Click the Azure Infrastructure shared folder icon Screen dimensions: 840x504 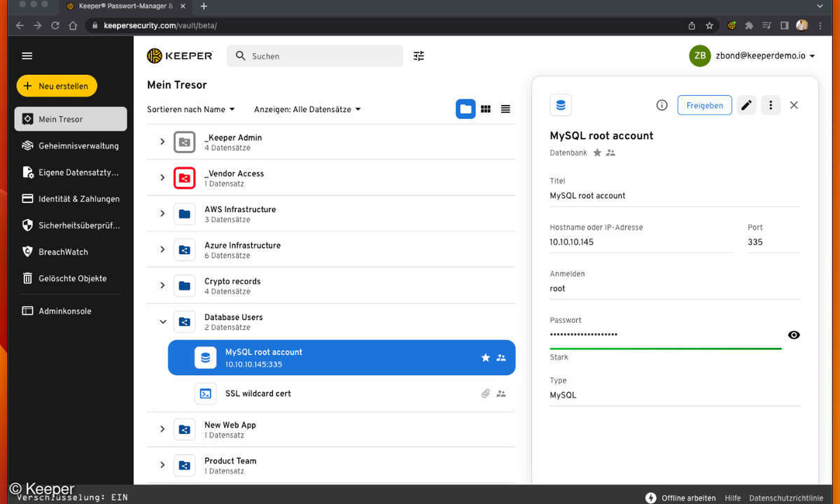click(185, 250)
